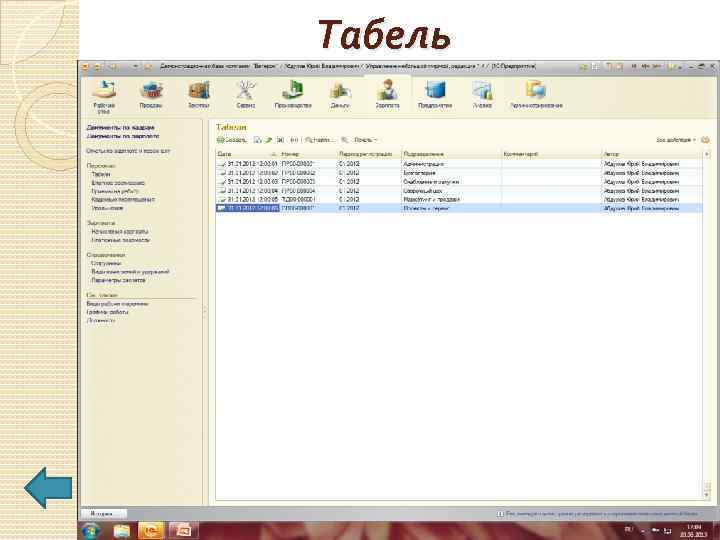
Task: Switch to PowerPoint in the taskbar
Action: (183, 531)
